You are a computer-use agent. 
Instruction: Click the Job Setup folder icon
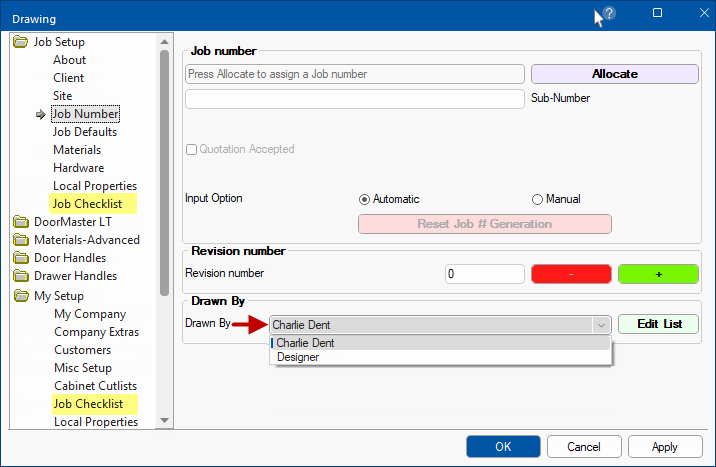point(21,42)
